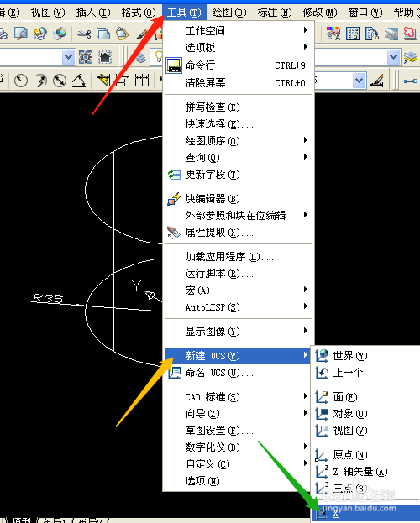Open the 绘图 menu

(229, 13)
